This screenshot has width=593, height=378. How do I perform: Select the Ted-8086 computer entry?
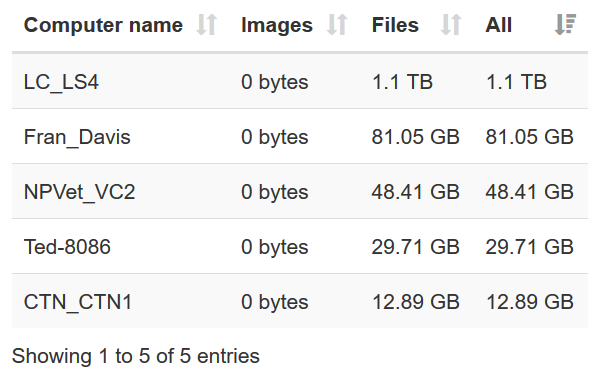67,247
